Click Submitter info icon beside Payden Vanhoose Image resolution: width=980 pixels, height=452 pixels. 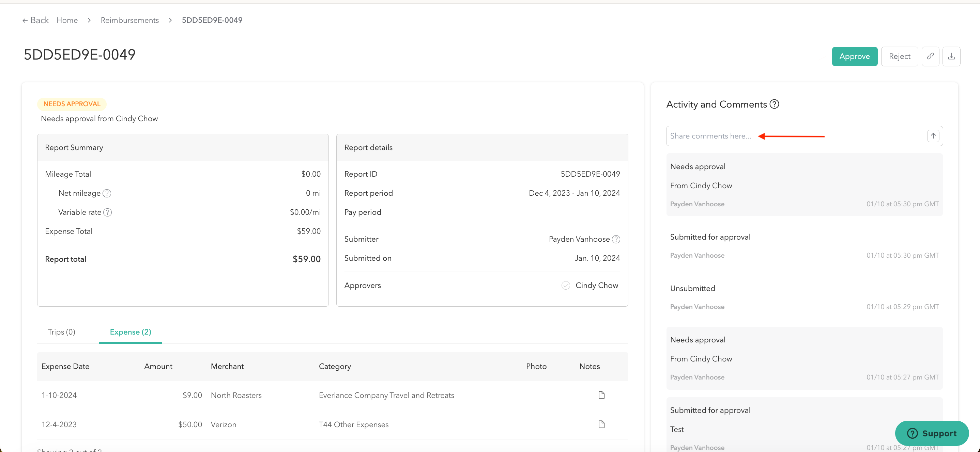(616, 239)
